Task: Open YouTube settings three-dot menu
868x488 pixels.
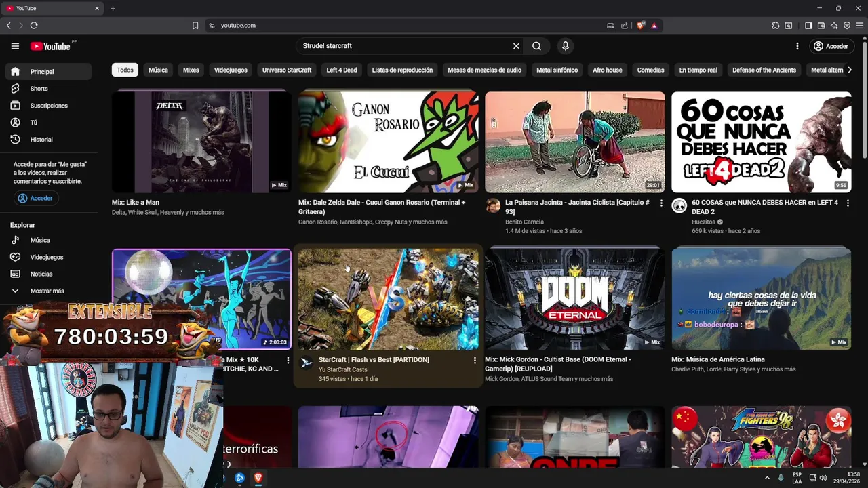Action: 797,46
